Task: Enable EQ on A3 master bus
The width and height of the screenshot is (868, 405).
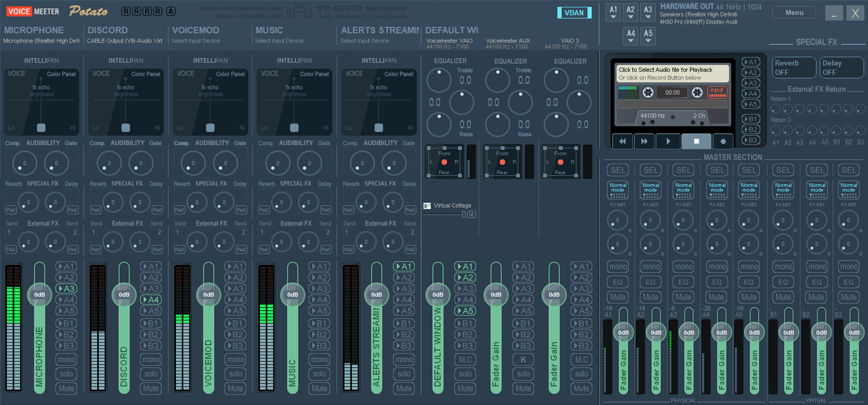Action: tap(683, 282)
